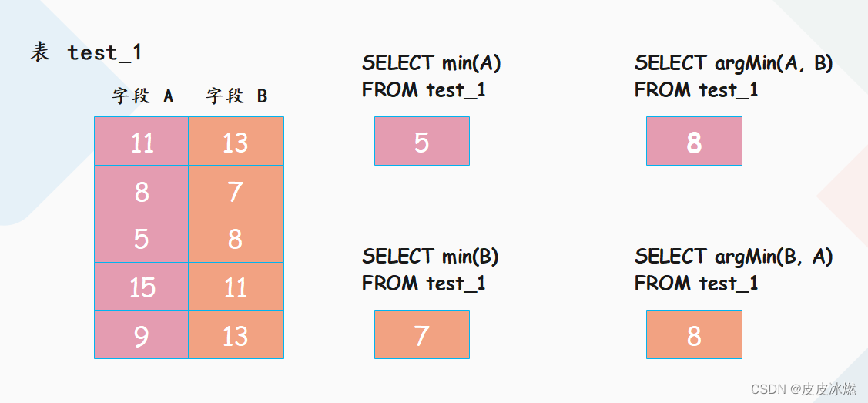Viewport: 868px width, 403px height.
Task: Select the cell with 11 in column B
Action: tap(236, 286)
